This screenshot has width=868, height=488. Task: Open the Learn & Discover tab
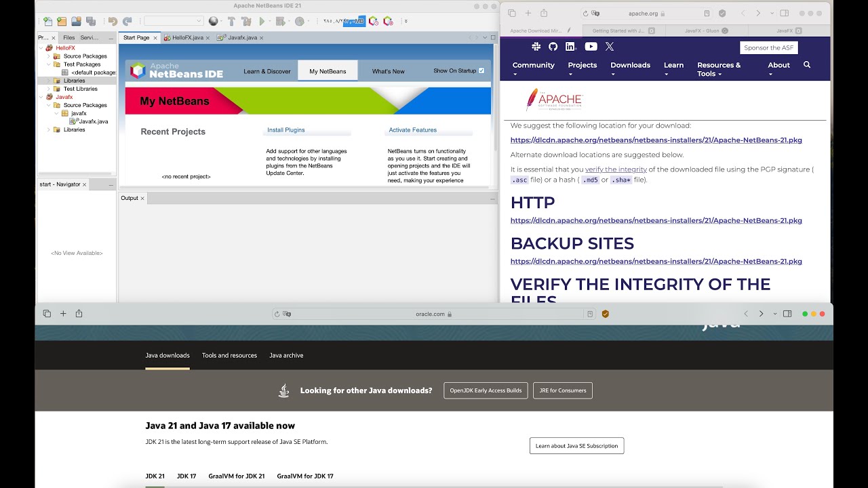[267, 71]
